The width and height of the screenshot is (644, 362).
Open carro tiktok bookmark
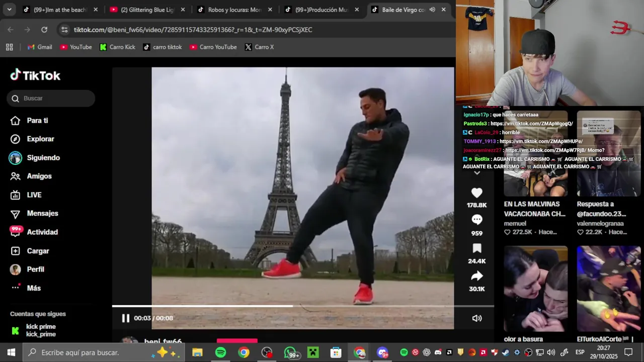[x=162, y=47]
